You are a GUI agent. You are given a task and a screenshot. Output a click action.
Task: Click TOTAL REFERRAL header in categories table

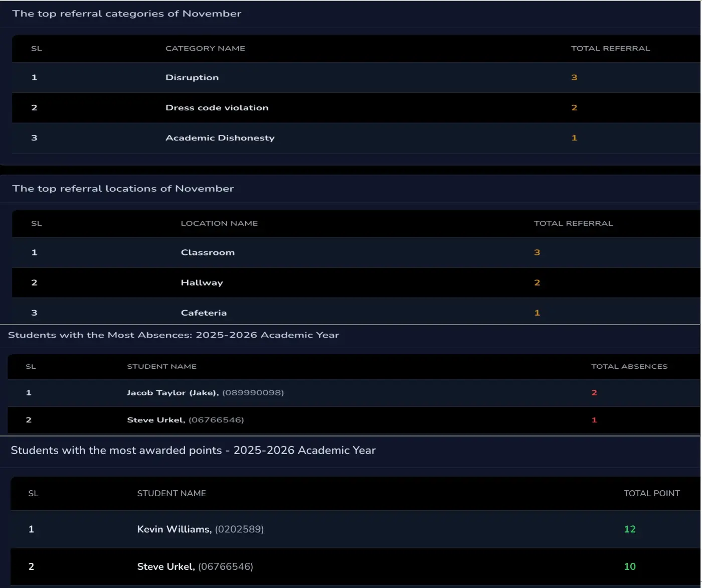[610, 49]
